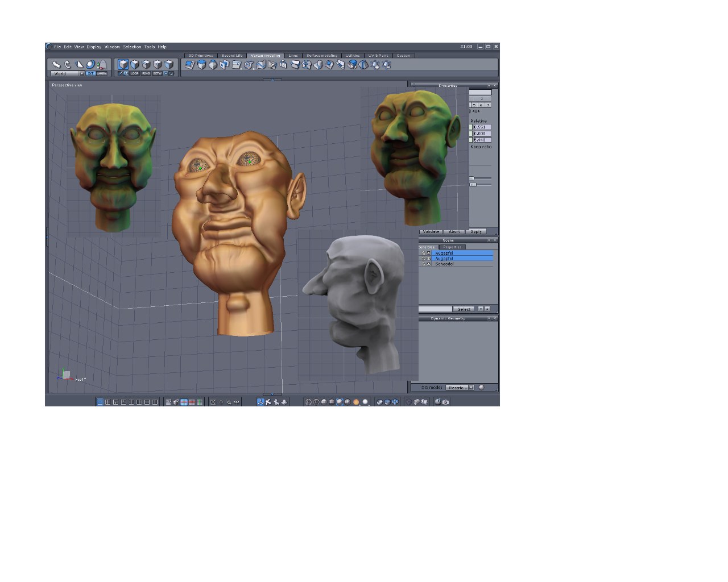728x582 pixels.
Task: Set wireframe sphere display mode
Action: 308,402
